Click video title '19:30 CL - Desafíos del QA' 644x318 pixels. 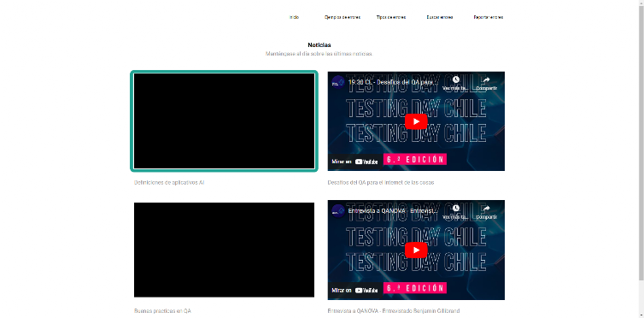(393, 82)
